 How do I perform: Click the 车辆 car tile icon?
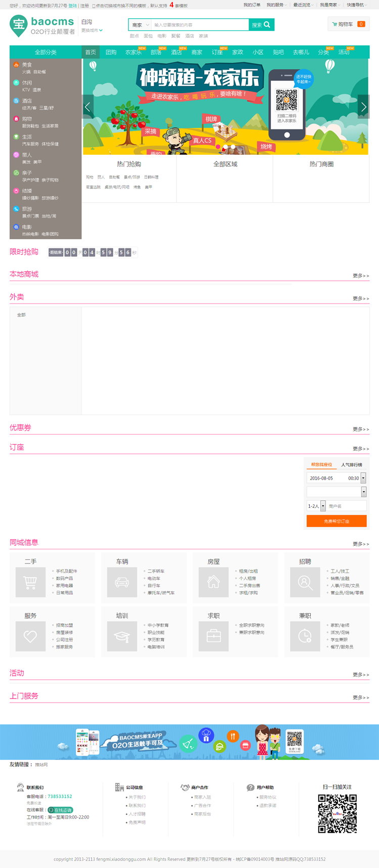pyautogui.click(x=122, y=582)
